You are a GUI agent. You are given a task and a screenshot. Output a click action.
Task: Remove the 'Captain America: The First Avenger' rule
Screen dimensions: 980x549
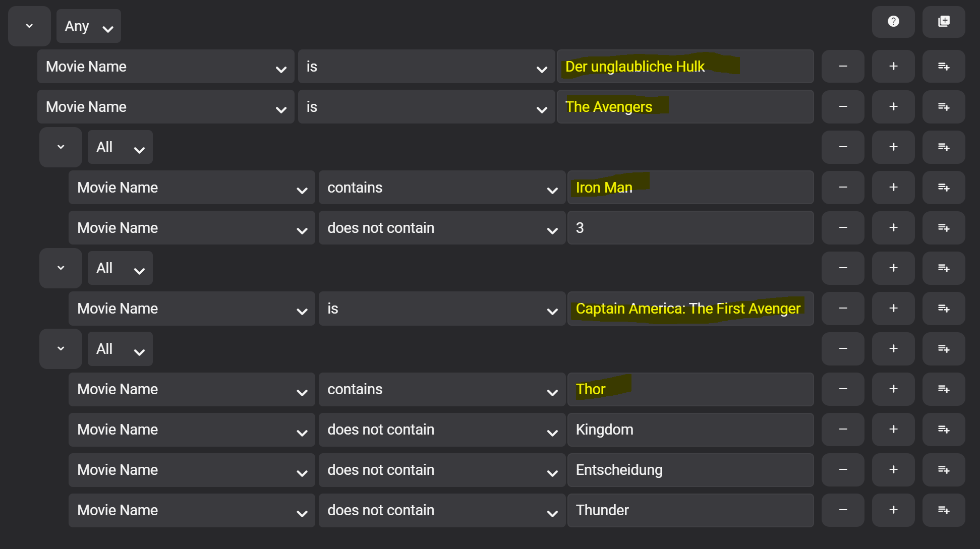[x=843, y=309]
